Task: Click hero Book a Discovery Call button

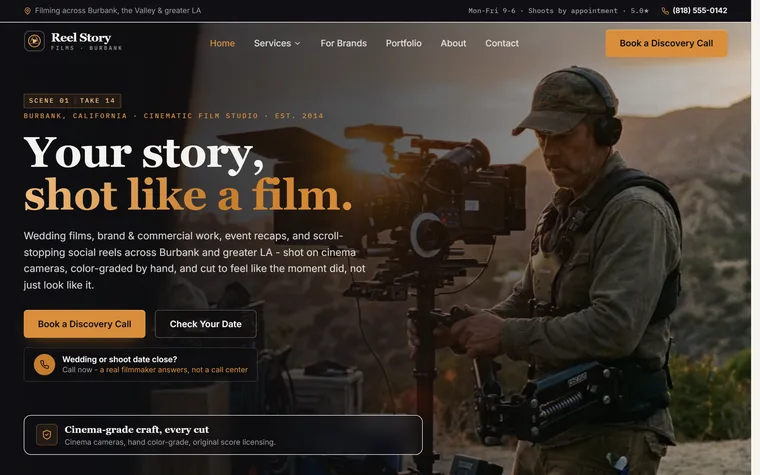Action: click(84, 324)
